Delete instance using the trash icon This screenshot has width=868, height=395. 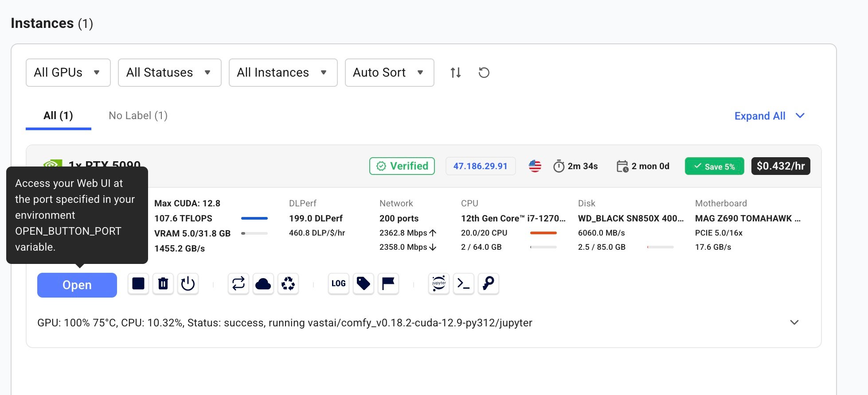[163, 284]
